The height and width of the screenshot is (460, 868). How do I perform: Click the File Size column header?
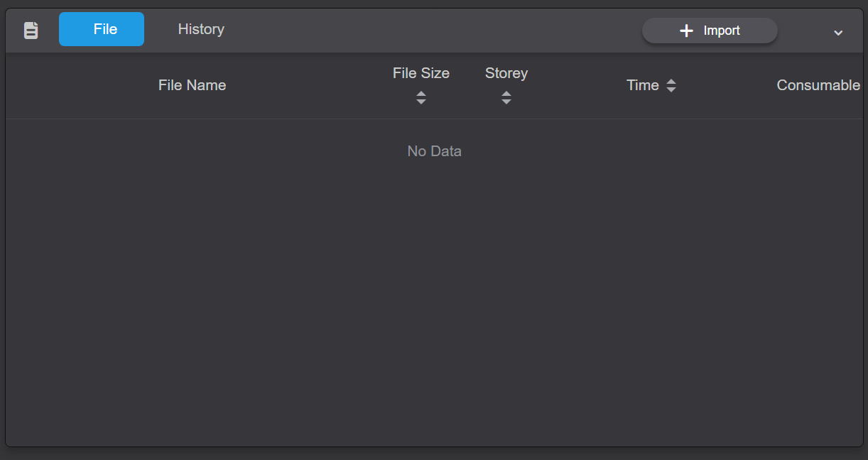pos(421,73)
